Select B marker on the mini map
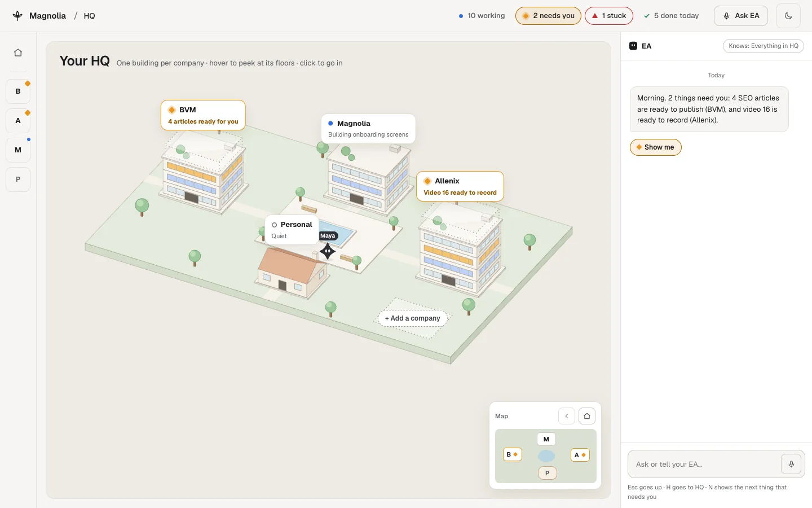Viewport: 812px width, 508px height. [513, 454]
